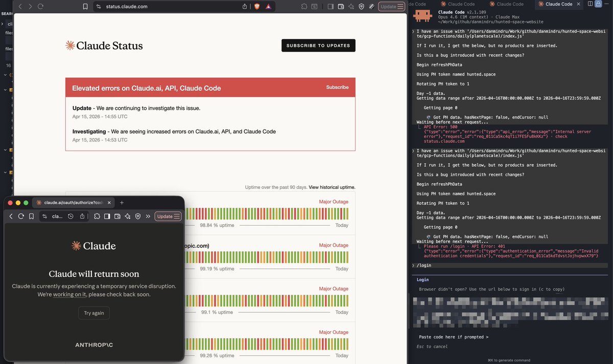Viewport: 613px width, 364px height.
Task: Toggle sidebar icon in Claude popup toolbar
Action: (x=107, y=216)
